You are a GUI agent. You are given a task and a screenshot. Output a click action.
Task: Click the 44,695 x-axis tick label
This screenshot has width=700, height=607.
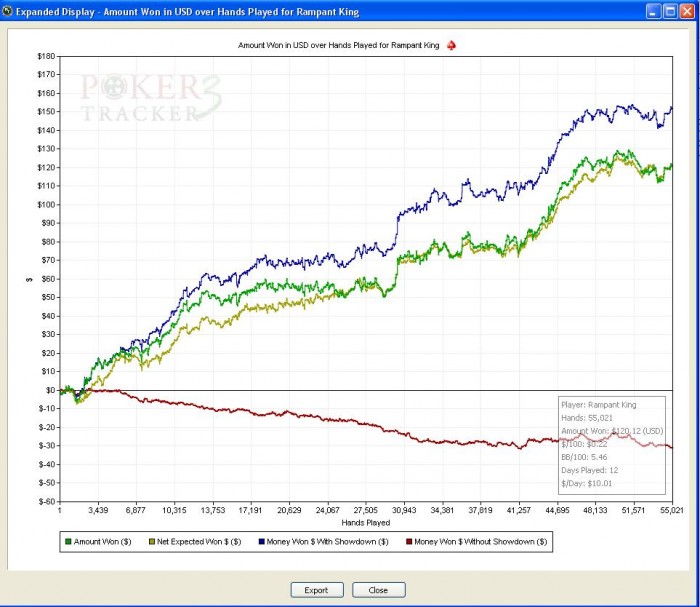pyautogui.click(x=557, y=510)
